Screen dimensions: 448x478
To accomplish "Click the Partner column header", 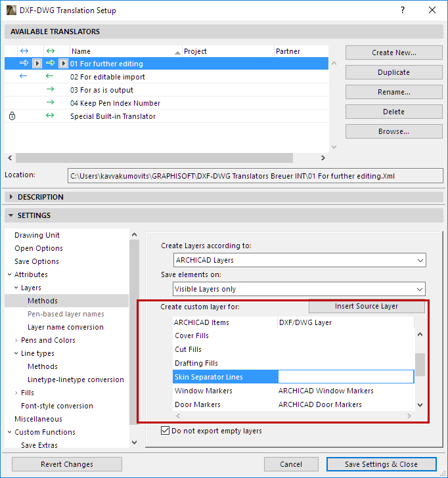I will [x=302, y=51].
